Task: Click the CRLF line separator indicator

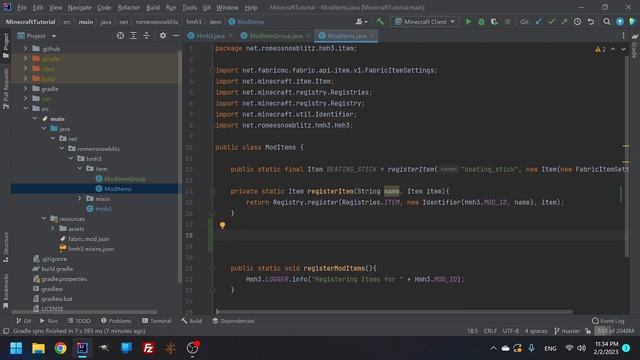Action: [490, 331]
